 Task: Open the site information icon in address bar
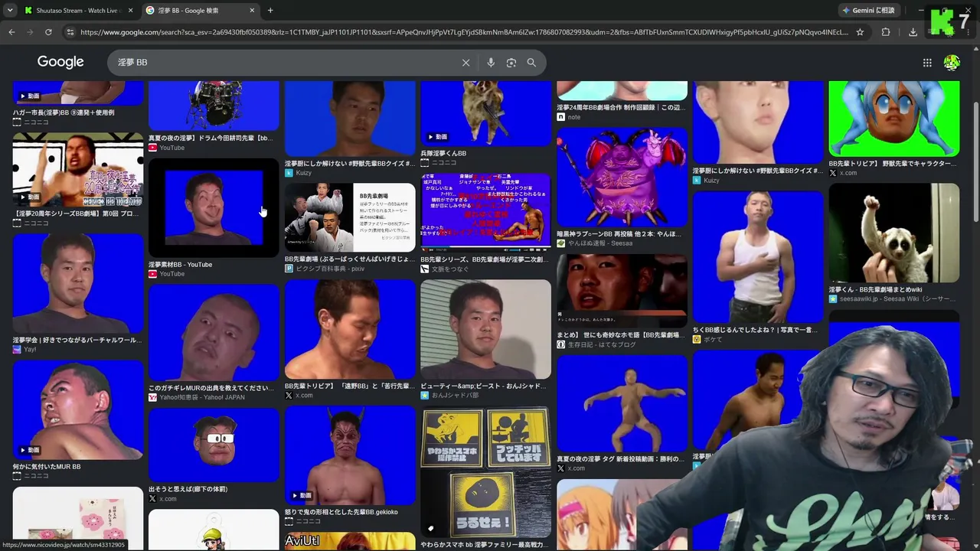click(70, 32)
